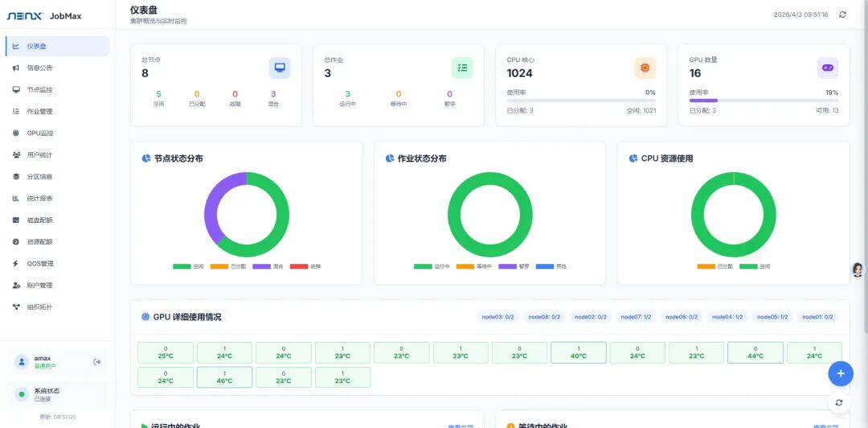The image size is (868, 428).
Task: Click the purple GPU 数量 card icon
Action: 828,68
